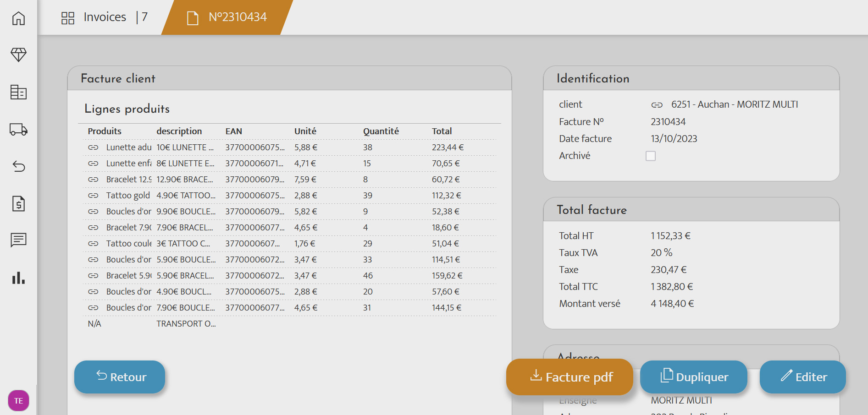Open link icon for Boucles d'or 144,15 € row

coord(93,308)
